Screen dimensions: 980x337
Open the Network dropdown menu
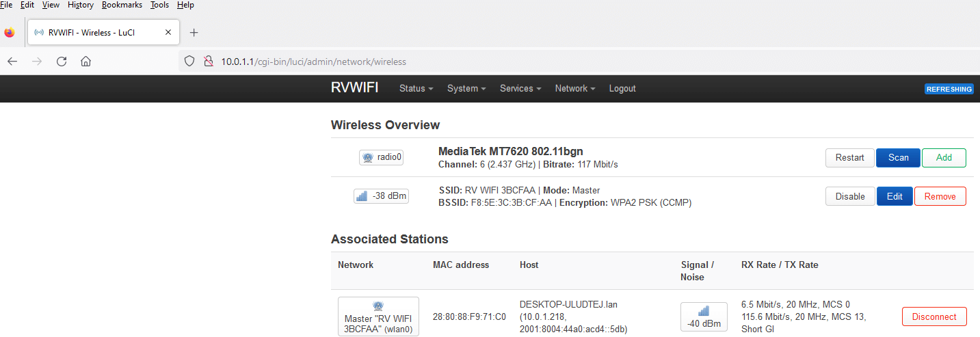click(574, 88)
